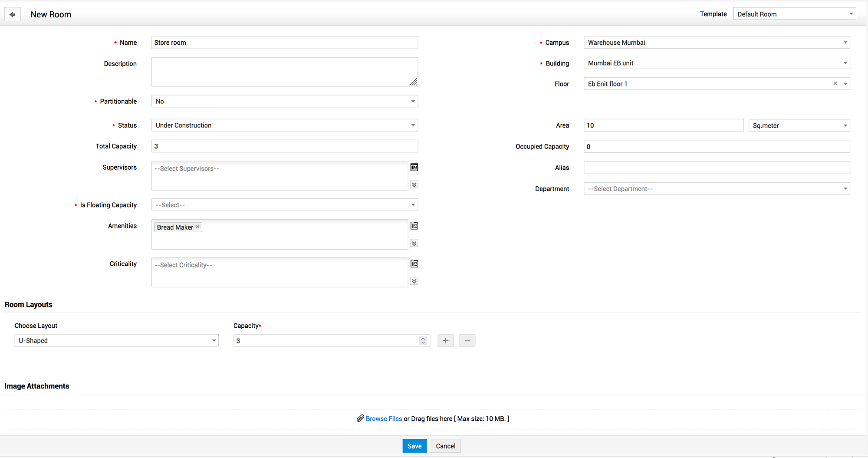This screenshot has height=458, width=868.
Task: Click the back arrow beside New Room
Action: tap(13, 15)
